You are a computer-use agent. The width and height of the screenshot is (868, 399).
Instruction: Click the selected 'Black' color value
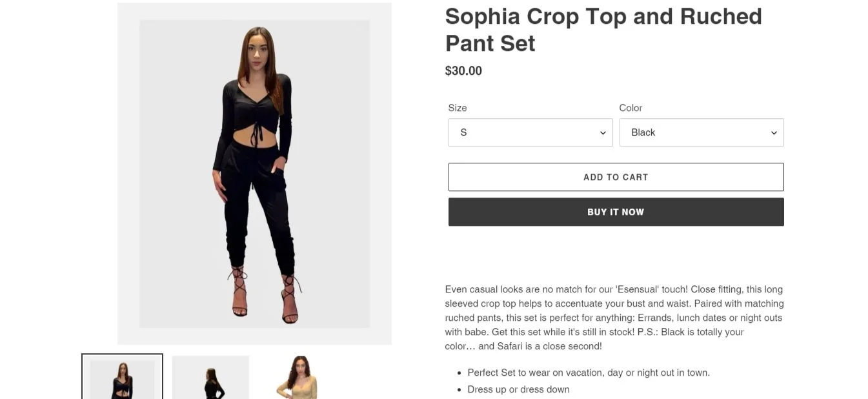(x=643, y=132)
